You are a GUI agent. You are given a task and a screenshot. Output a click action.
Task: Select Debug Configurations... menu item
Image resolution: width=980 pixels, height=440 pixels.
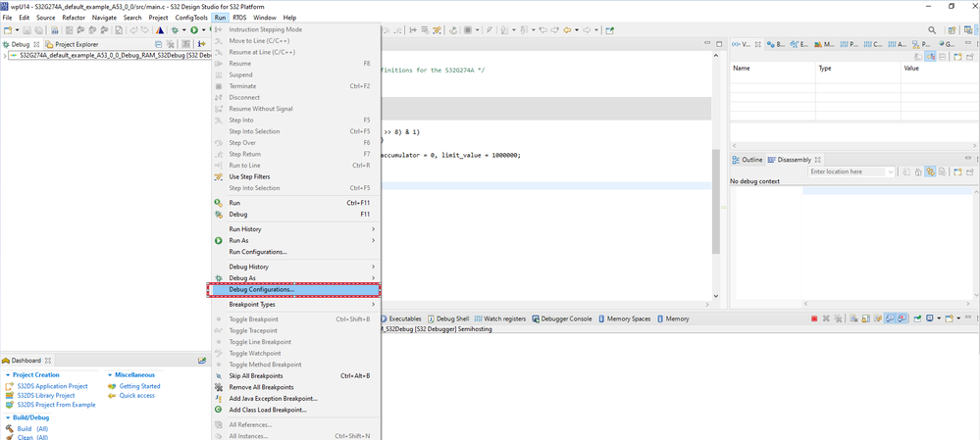(x=293, y=290)
